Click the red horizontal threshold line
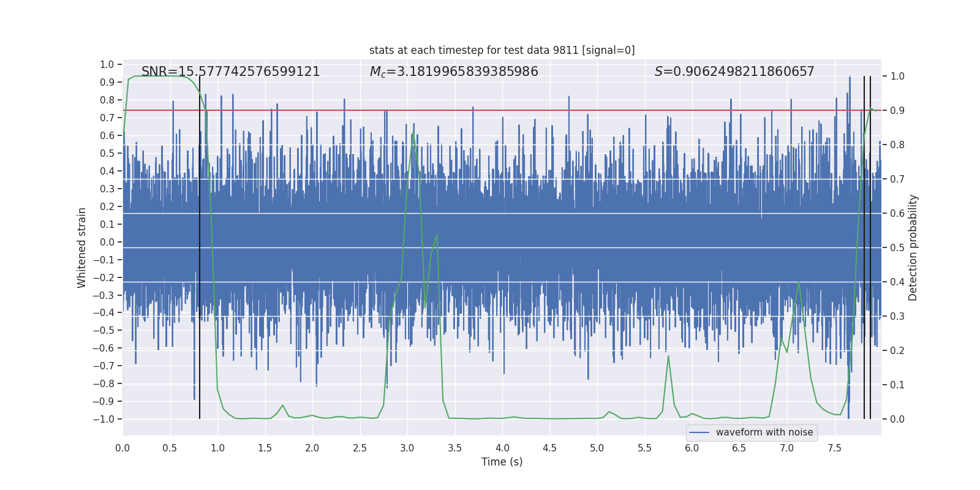 tap(502, 110)
